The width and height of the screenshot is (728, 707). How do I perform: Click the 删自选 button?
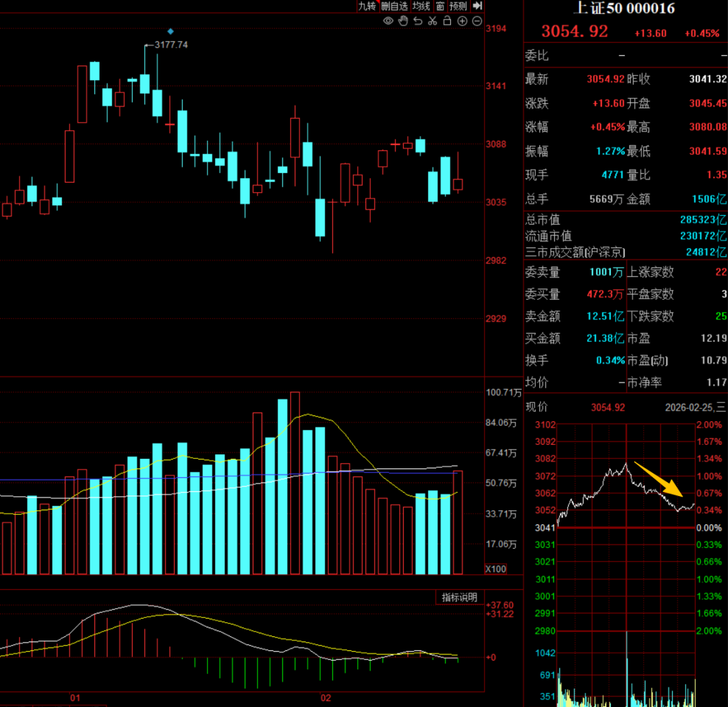coord(394,6)
